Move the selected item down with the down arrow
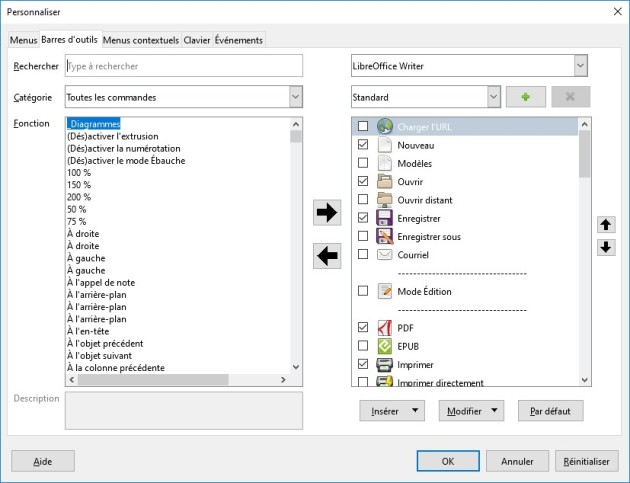 605,247
